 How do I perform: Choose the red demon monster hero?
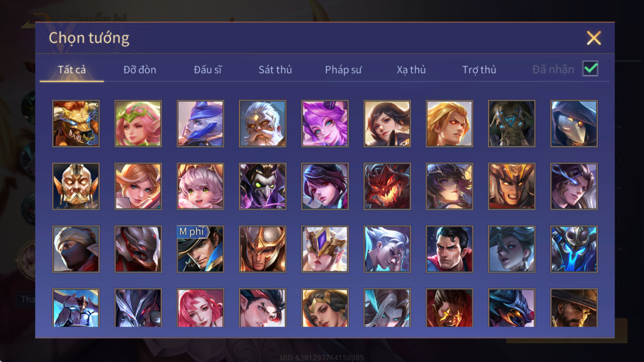coord(387,186)
